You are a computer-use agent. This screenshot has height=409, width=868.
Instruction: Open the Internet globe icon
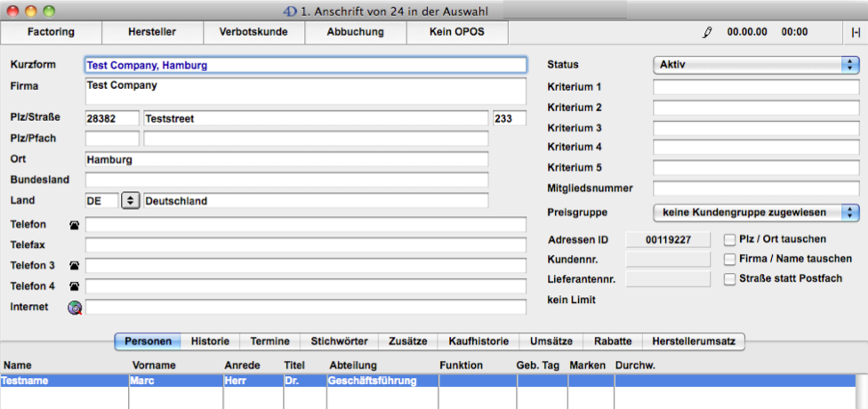(x=75, y=307)
